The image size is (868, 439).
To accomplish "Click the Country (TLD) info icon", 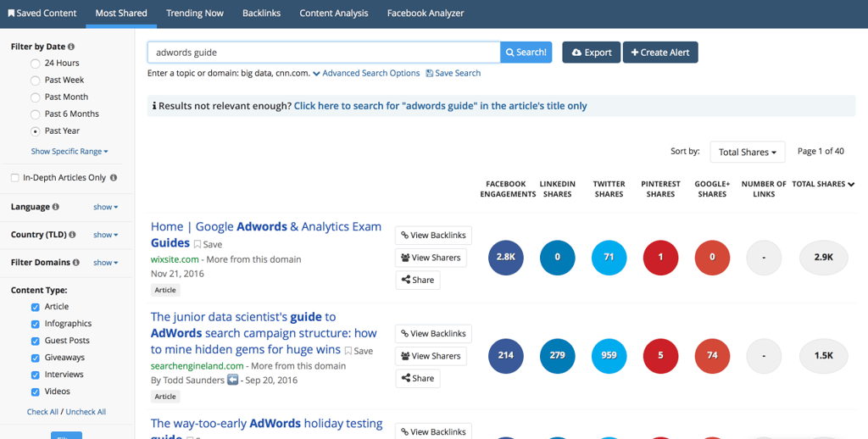I will click(73, 235).
